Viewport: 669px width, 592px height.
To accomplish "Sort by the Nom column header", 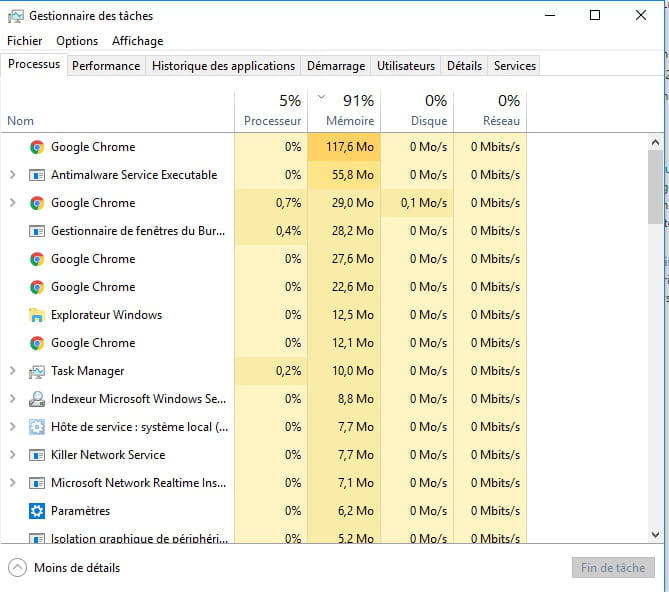I will pos(117,111).
